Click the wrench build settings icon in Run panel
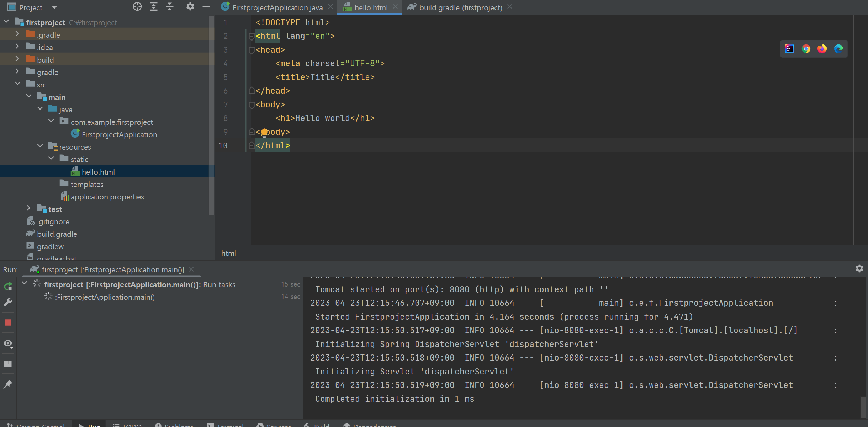This screenshot has width=868, height=427. (x=8, y=302)
